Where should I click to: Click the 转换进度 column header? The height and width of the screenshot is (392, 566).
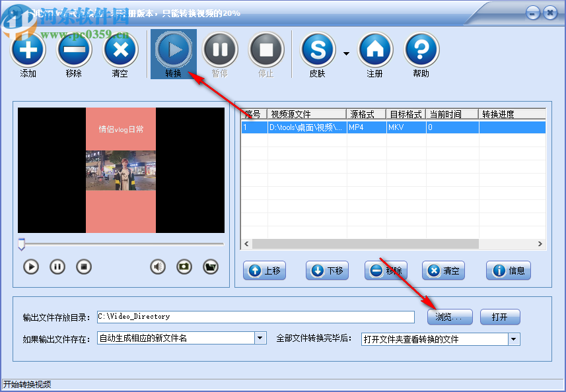click(513, 114)
